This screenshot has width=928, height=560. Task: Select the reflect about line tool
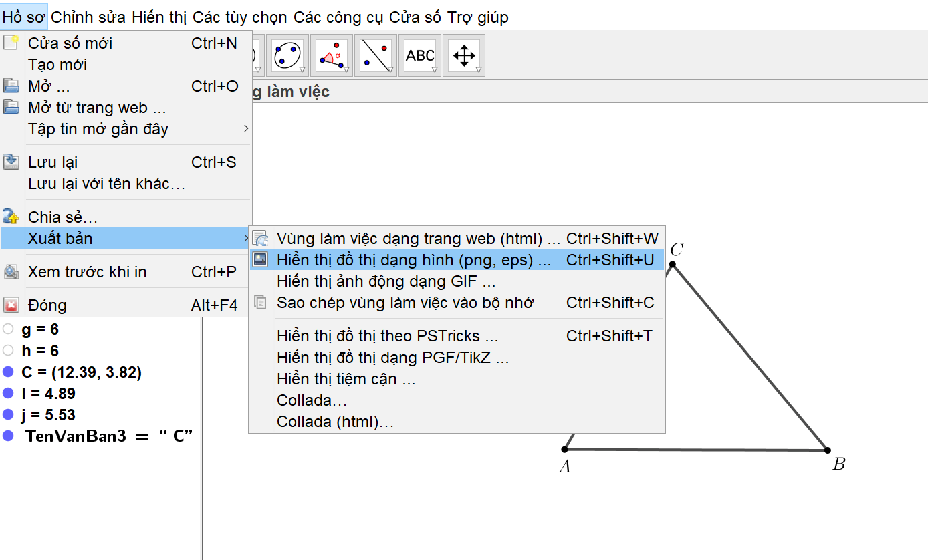coord(376,55)
